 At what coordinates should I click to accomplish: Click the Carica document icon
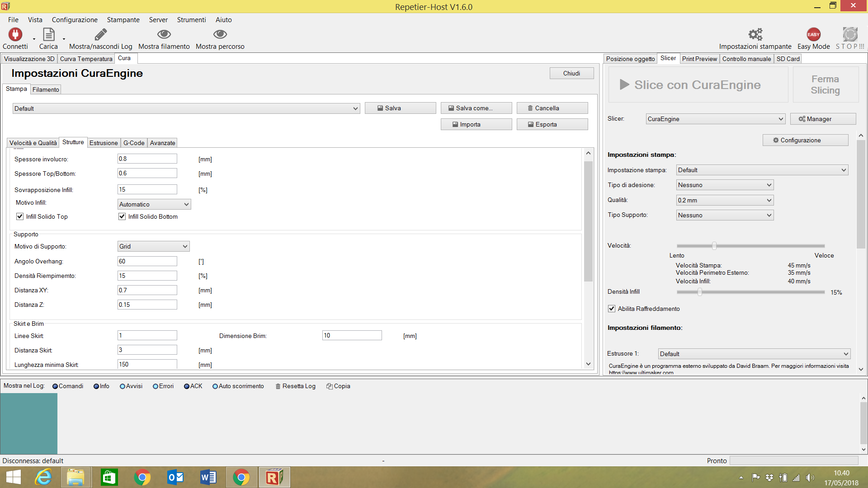(x=48, y=35)
